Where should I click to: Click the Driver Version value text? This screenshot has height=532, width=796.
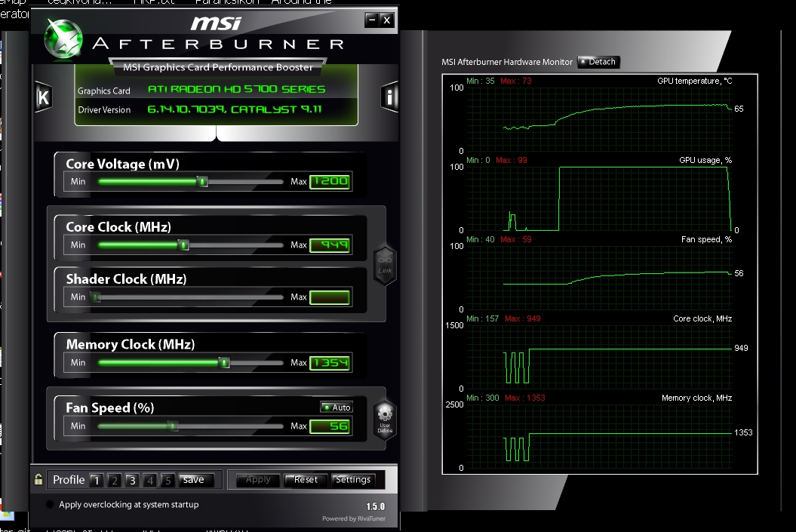point(235,109)
